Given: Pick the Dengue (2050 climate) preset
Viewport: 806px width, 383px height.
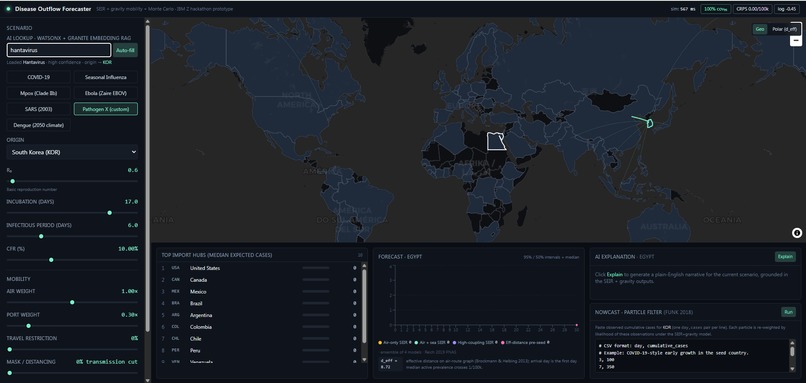Looking at the screenshot, I should point(39,125).
